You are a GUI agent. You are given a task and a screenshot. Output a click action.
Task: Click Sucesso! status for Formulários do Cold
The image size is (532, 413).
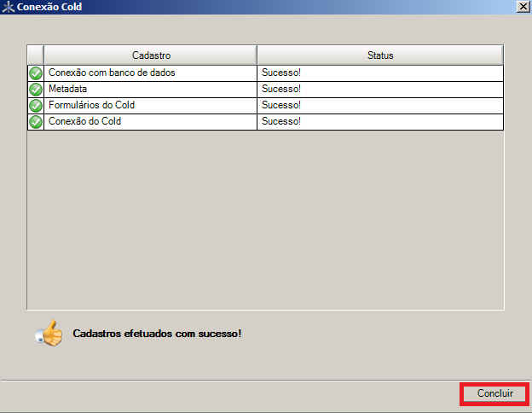(x=380, y=106)
